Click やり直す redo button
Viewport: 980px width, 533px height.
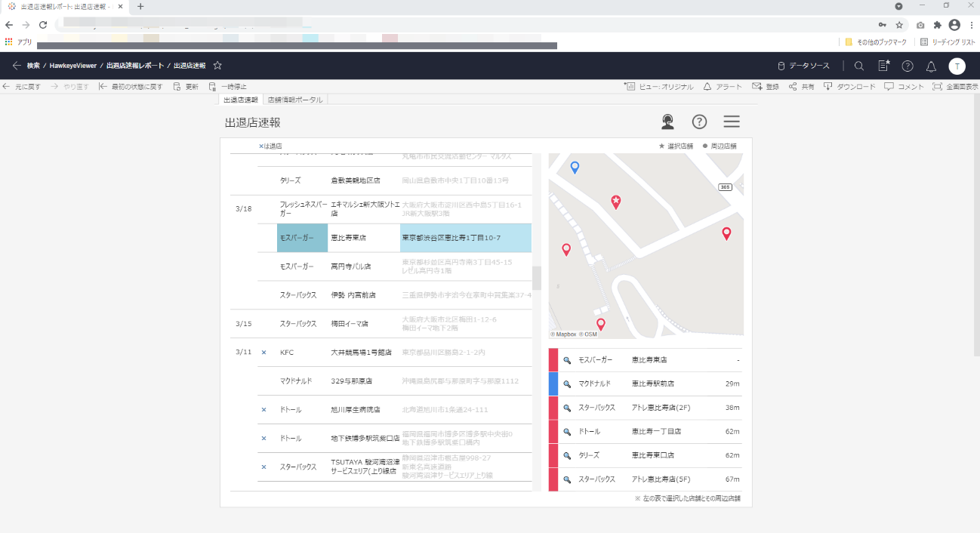point(70,87)
